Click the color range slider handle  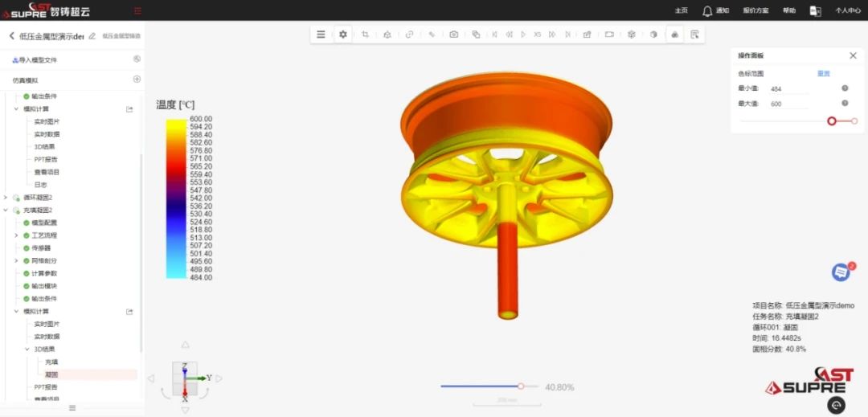(x=832, y=121)
